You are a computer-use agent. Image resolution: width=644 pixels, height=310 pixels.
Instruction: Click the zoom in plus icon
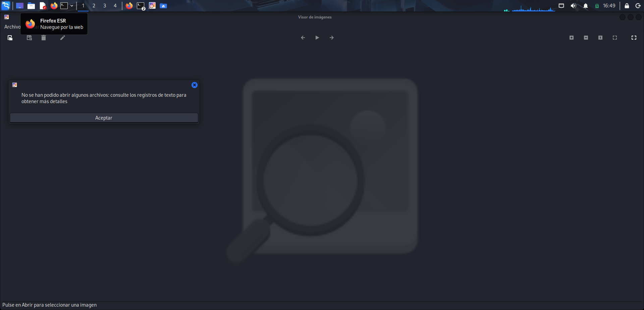pos(572,38)
